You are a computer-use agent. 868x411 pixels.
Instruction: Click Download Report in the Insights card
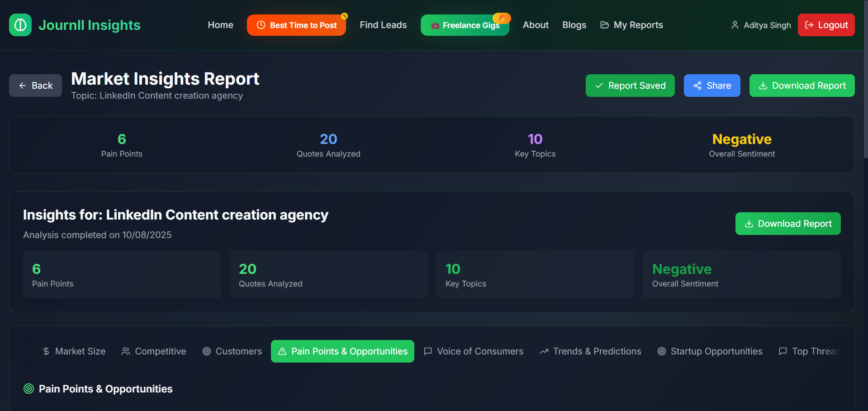pos(788,224)
